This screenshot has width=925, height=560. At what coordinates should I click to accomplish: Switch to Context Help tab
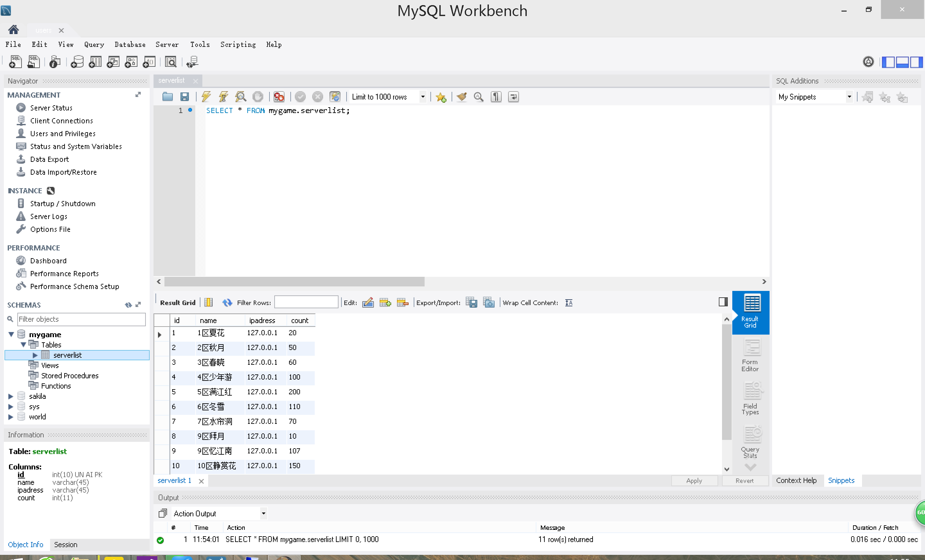pos(796,480)
